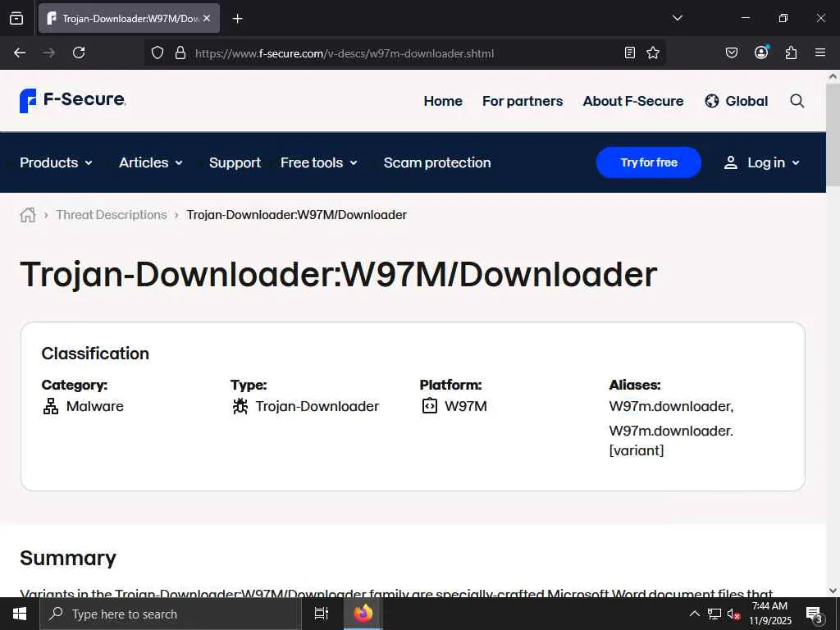This screenshot has height=630, width=840.
Task: Open the Firefox hamburger menu
Action: [x=820, y=52]
